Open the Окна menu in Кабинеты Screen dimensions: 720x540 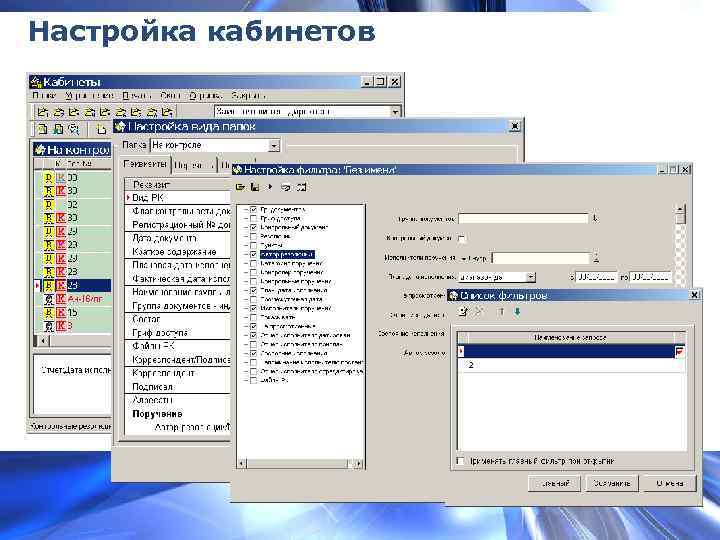[170, 96]
